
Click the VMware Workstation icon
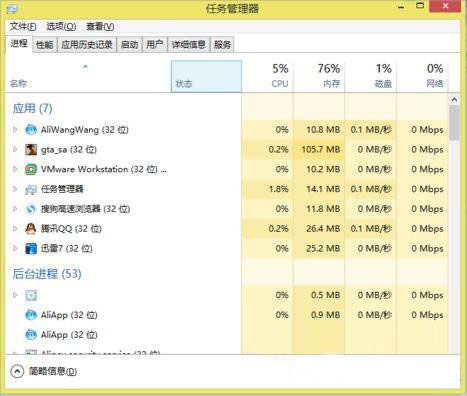(x=31, y=169)
